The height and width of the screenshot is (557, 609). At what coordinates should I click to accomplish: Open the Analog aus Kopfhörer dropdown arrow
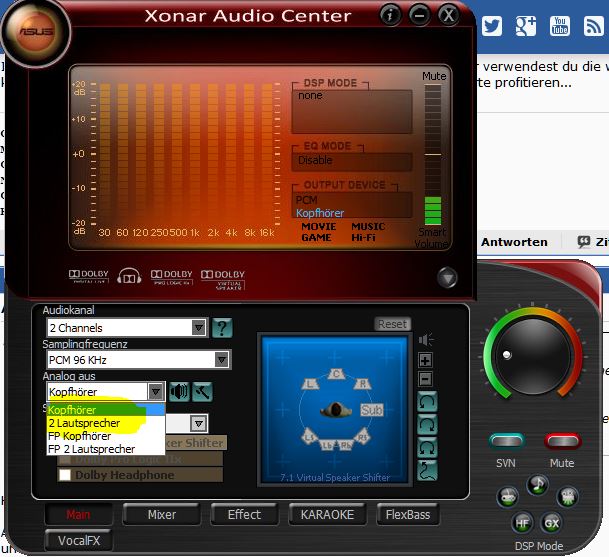click(156, 392)
